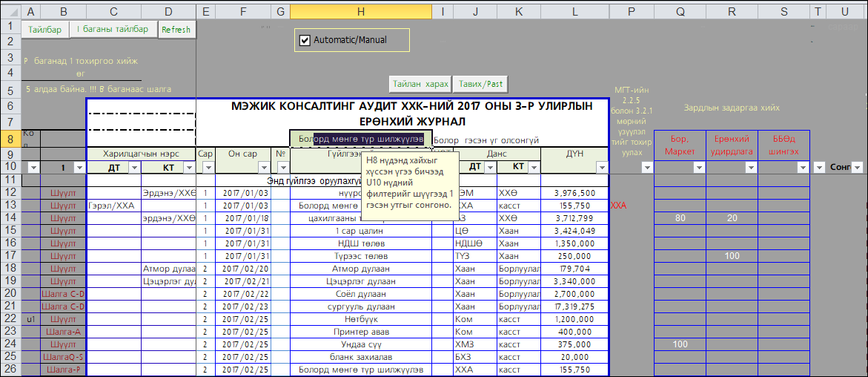Click the Тайлбар button
The height and width of the screenshot is (377, 868).
(x=45, y=30)
